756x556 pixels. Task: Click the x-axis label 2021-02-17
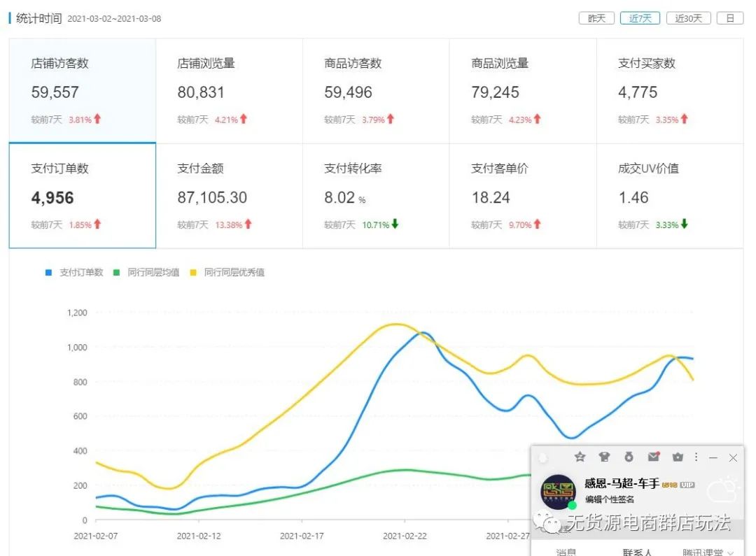pyautogui.click(x=302, y=536)
